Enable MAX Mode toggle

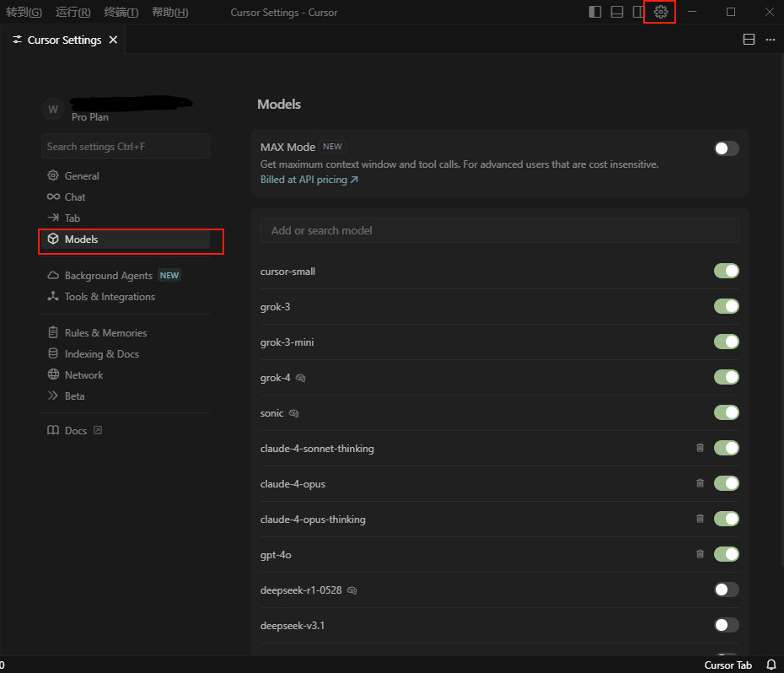click(727, 148)
